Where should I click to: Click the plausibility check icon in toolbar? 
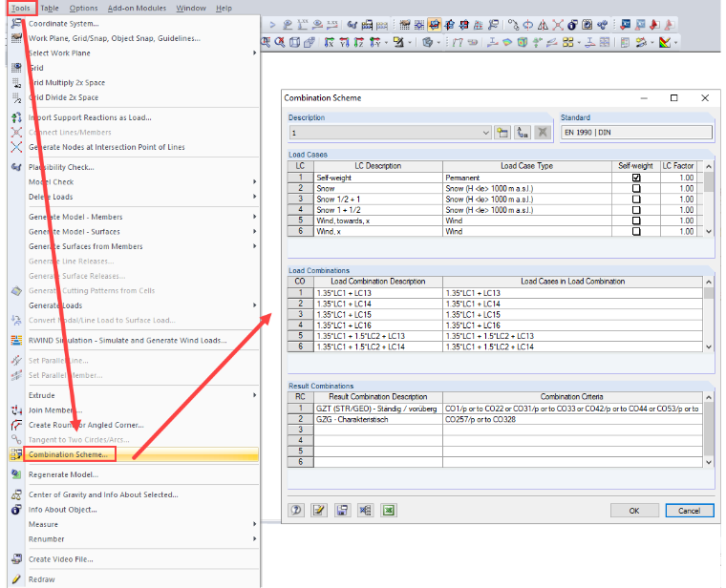(352, 25)
